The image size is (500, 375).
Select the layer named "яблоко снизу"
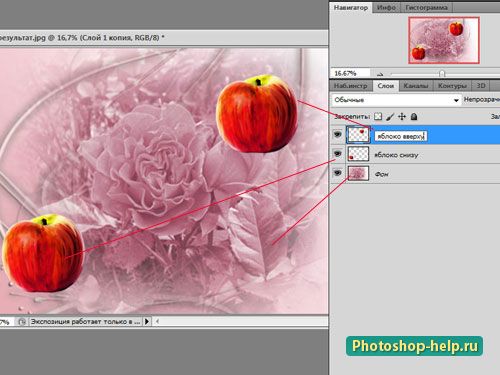pos(396,155)
